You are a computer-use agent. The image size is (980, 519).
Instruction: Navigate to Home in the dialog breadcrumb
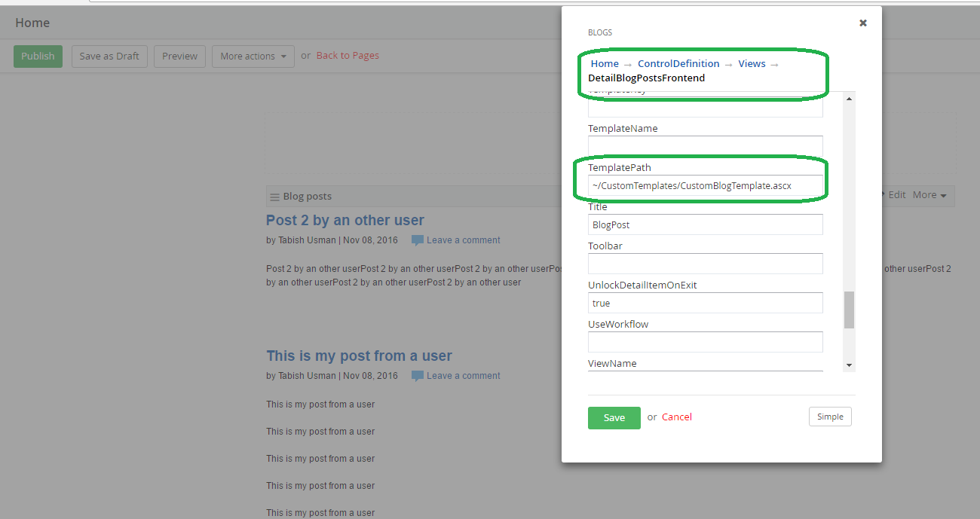(605, 63)
